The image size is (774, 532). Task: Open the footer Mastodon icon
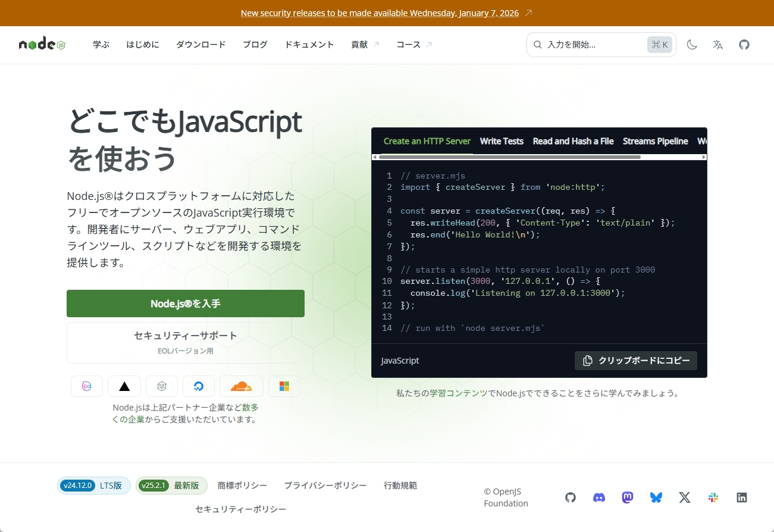(x=628, y=497)
